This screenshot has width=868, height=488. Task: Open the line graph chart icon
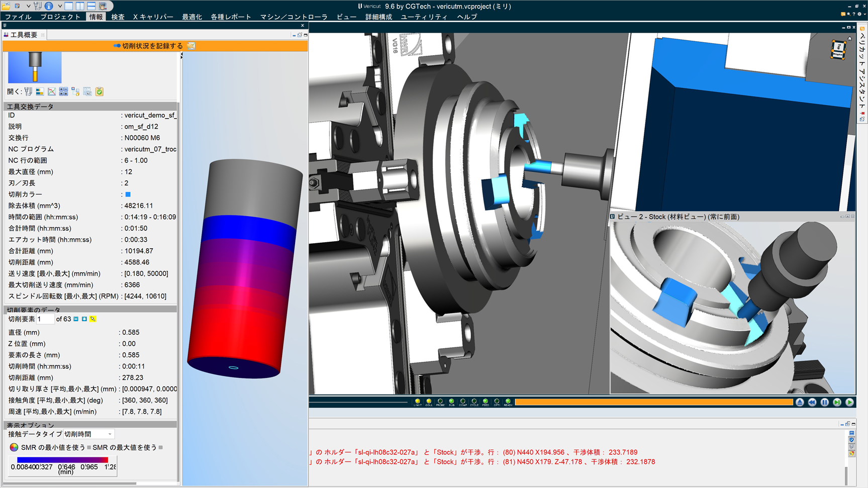click(52, 91)
